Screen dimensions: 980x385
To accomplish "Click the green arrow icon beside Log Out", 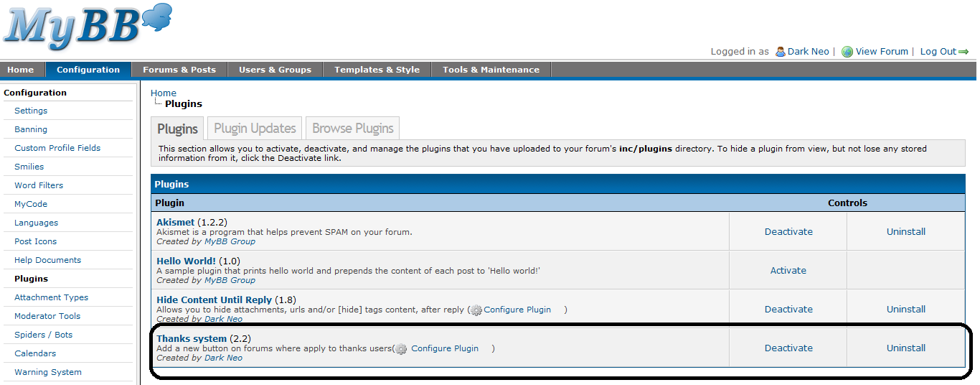I will coord(963,52).
